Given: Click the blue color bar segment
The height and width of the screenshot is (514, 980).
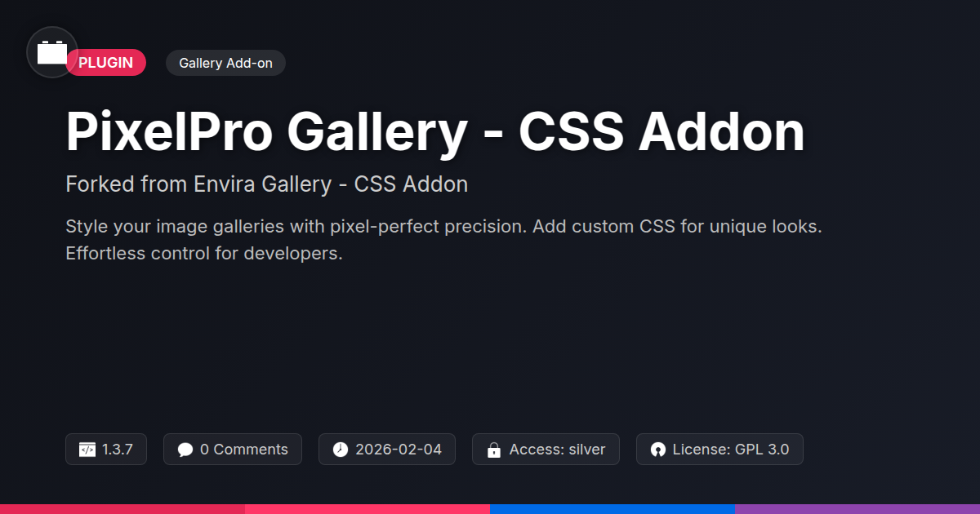Looking at the screenshot, I should click(612, 508).
